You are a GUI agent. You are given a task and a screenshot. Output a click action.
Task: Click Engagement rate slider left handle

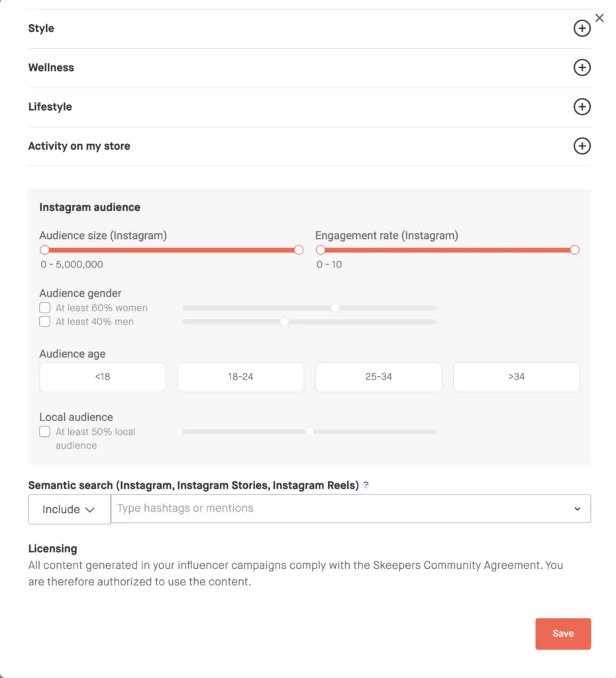coord(321,250)
